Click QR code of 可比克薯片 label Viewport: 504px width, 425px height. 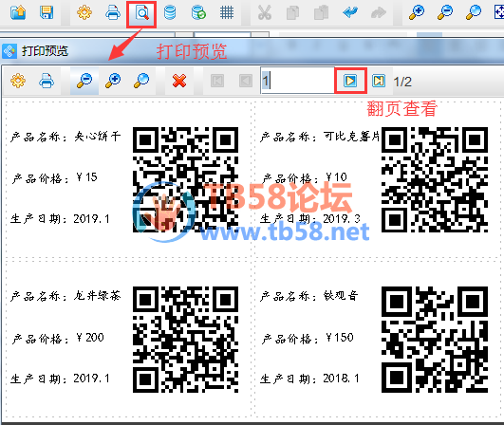(x=435, y=179)
